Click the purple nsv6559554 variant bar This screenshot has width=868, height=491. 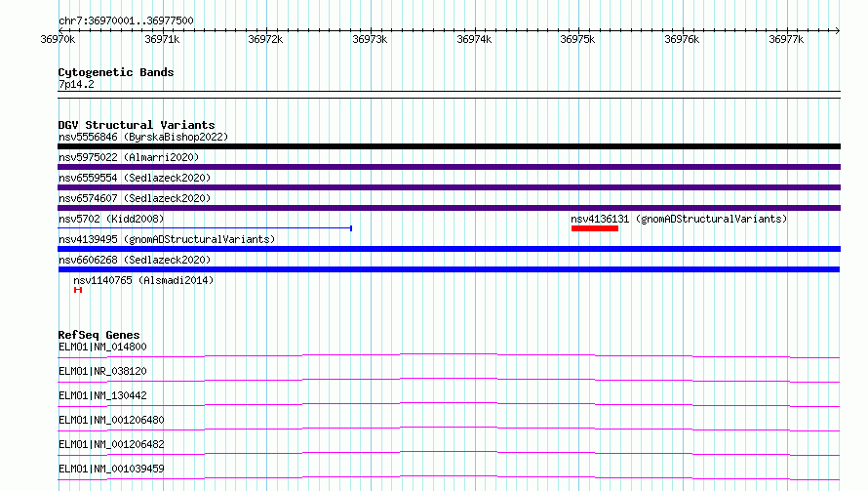pos(449,187)
